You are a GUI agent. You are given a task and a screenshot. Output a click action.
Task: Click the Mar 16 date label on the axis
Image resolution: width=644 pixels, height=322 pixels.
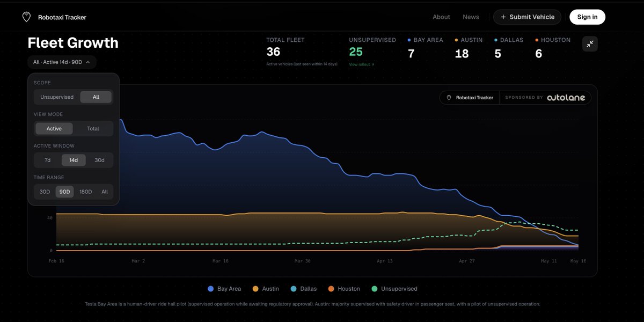(x=221, y=261)
